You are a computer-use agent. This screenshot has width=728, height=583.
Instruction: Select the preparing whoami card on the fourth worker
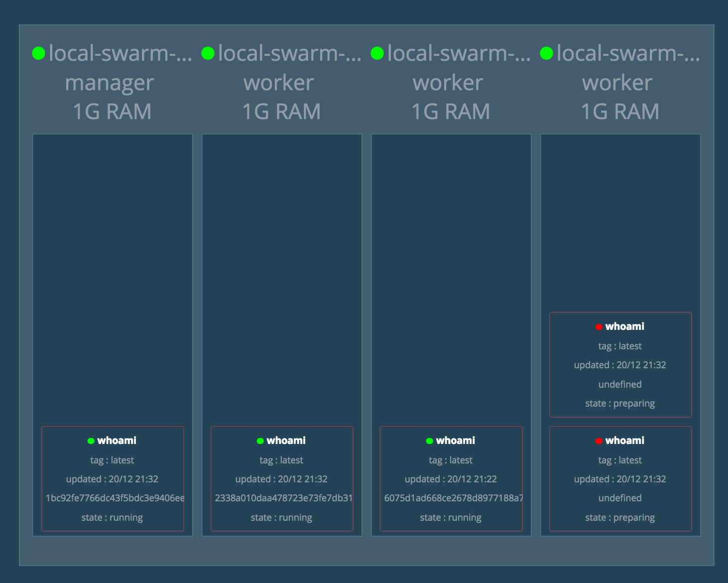[x=620, y=365]
